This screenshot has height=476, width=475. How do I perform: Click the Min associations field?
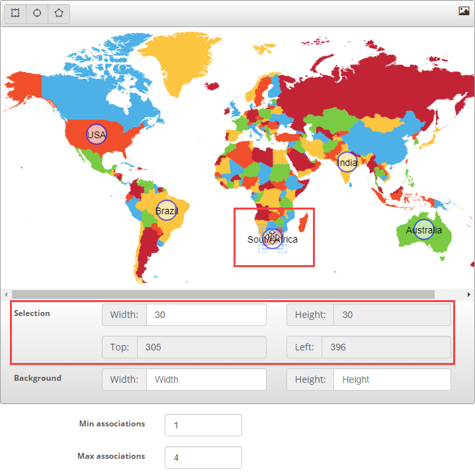[x=203, y=425]
